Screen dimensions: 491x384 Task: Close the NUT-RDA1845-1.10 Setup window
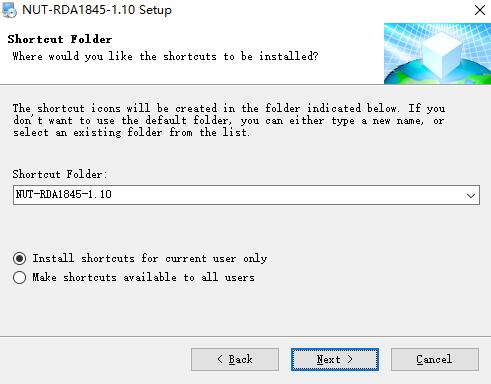click(480, 10)
